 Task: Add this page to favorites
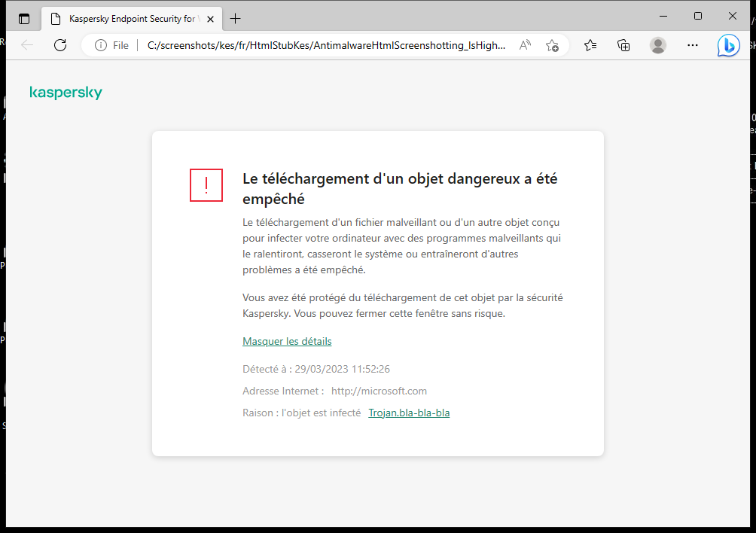pos(552,45)
